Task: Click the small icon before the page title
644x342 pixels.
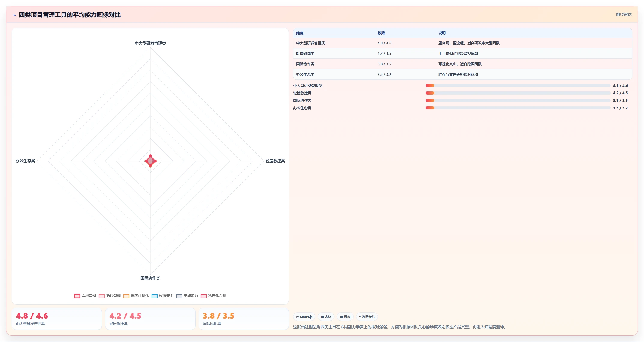Action: (x=14, y=15)
